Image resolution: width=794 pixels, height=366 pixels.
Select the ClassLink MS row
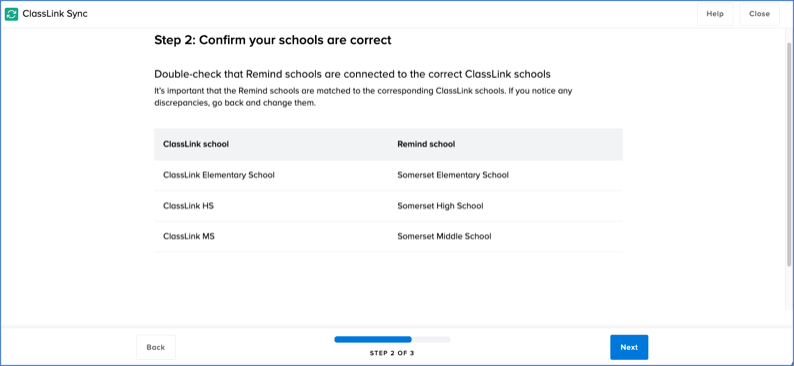tap(388, 236)
